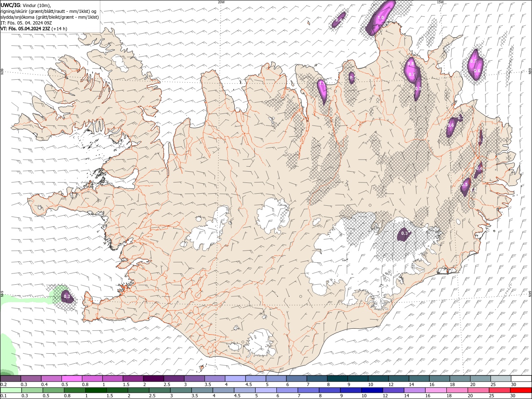The image size is (532, 399).
Task: Click the 0.6 snow cell offshore northeast
Action: coord(477,71)
